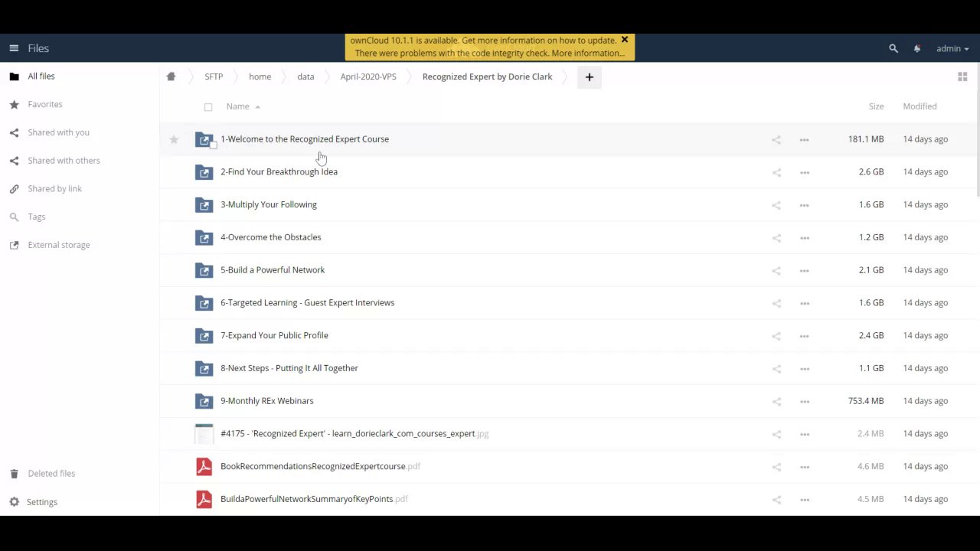Open folder 9-Monthly REx Webinars
The height and width of the screenshot is (551, 980).
click(x=266, y=401)
